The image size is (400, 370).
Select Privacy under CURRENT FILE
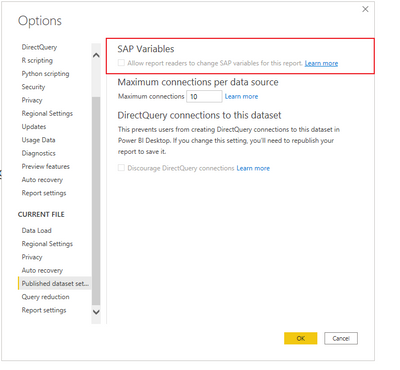32,257
